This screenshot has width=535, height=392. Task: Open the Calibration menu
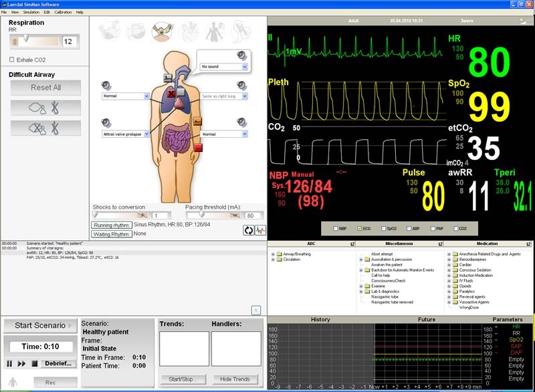click(x=63, y=12)
